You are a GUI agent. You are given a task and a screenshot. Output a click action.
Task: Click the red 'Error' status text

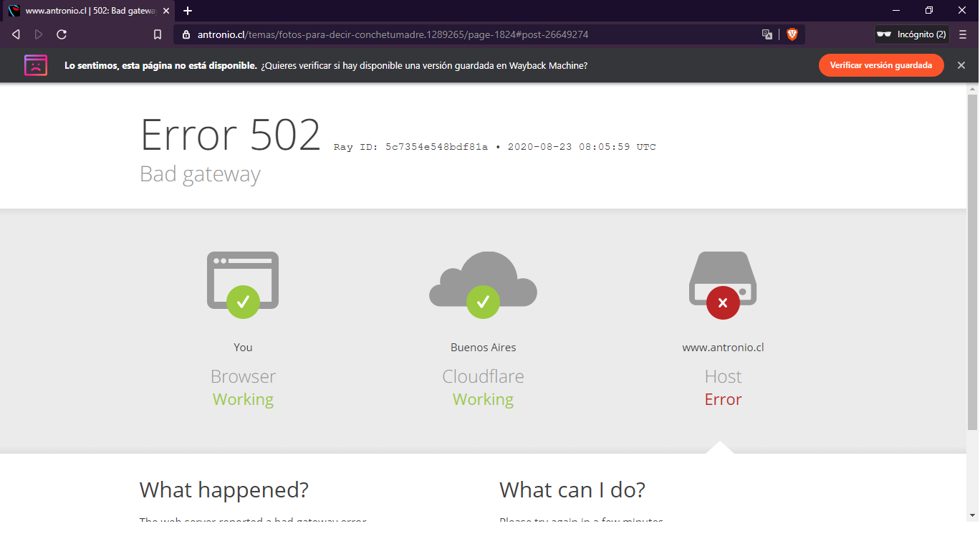pyautogui.click(x=723, y=399)
